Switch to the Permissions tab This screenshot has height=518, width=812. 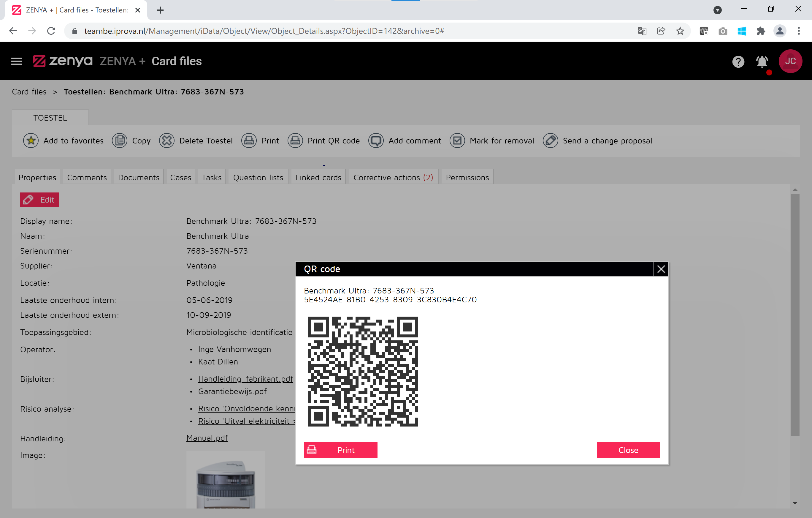(467, 177)
